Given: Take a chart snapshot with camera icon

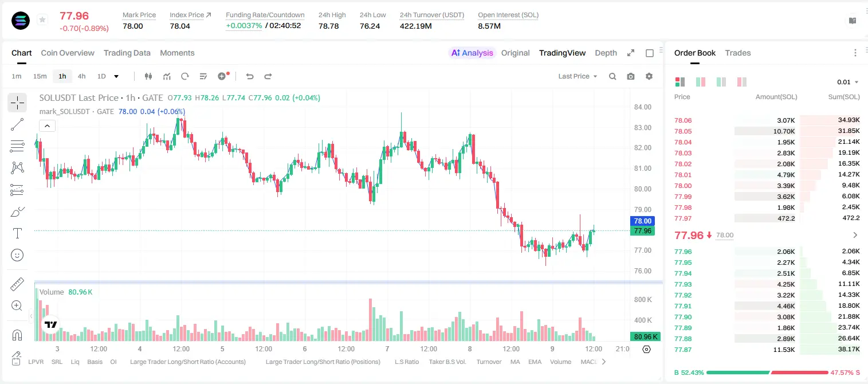Looking at the screenshot, I should click(x=631, y=76).
